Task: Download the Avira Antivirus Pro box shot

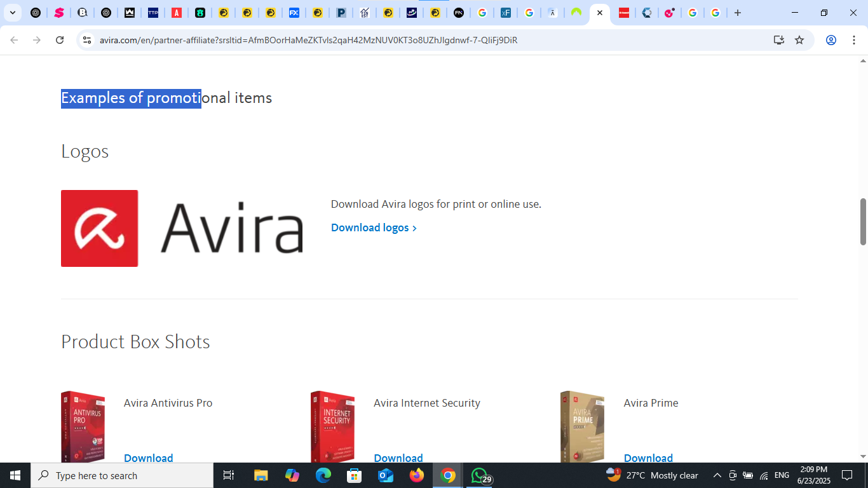Action: coord(149,457)
